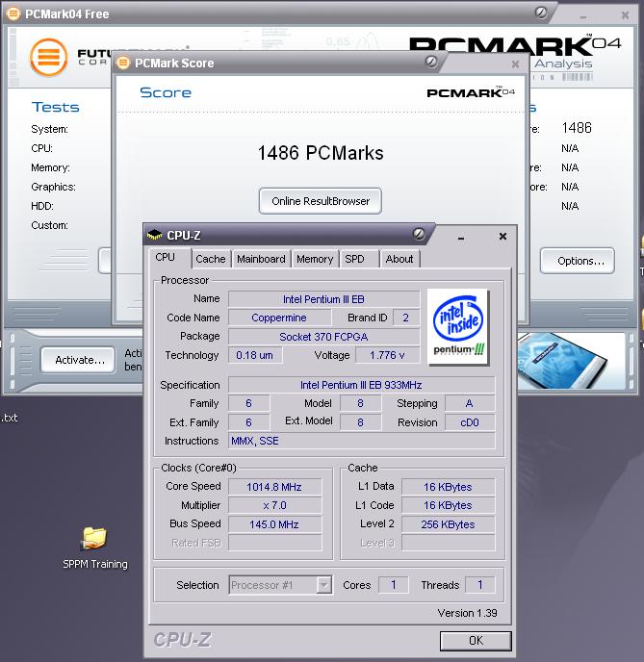This screenshot has height=662, width=644.
Task: Click the 1486 PCMarks score text
Action: click(321, 153)
